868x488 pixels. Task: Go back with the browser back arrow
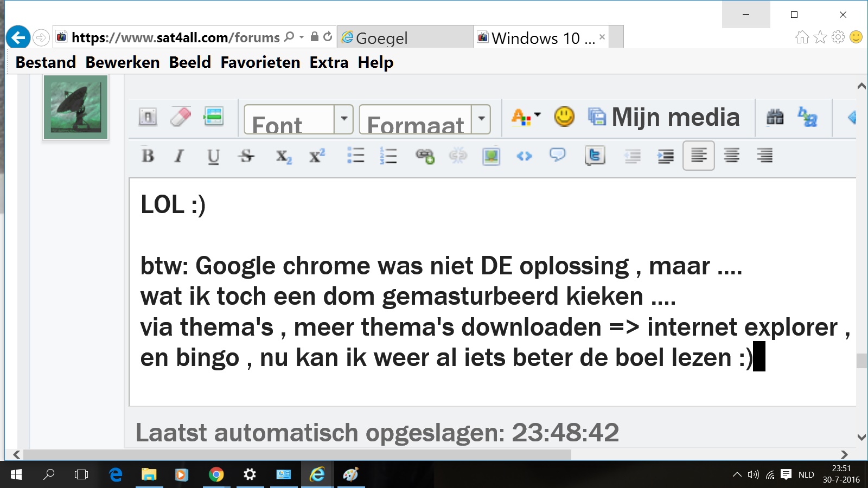coord(18,37)
